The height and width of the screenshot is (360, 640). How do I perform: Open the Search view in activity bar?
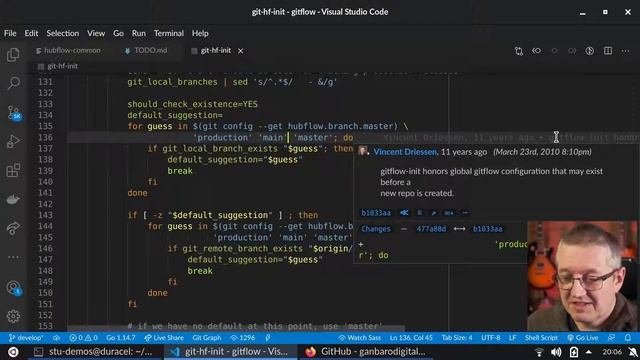(13, 83)
